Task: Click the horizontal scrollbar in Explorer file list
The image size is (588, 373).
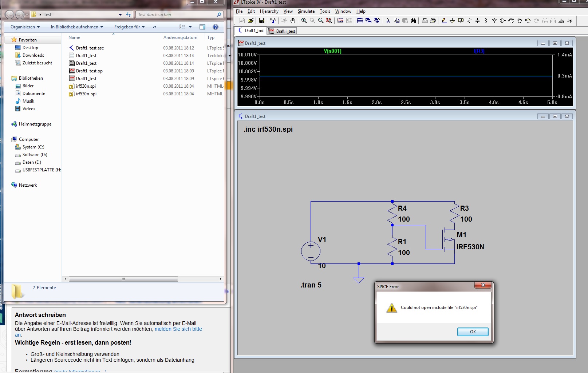Action: click(123, 279)
